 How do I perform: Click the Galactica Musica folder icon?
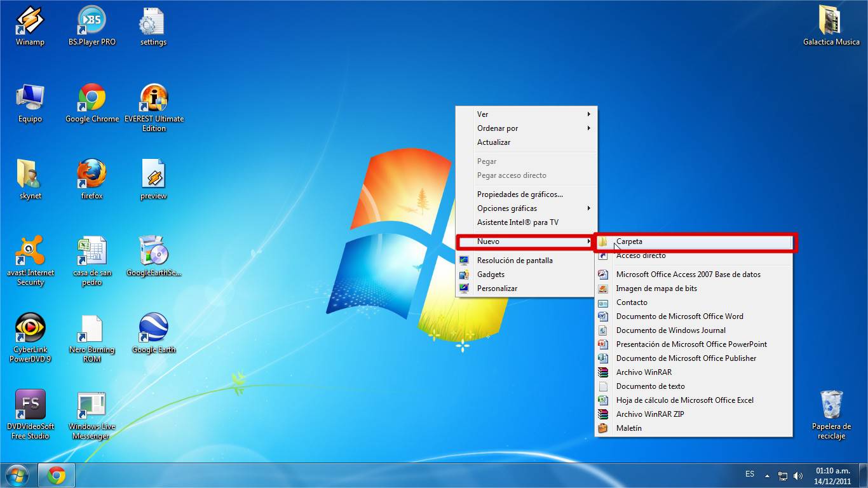[x=831, y=22]
